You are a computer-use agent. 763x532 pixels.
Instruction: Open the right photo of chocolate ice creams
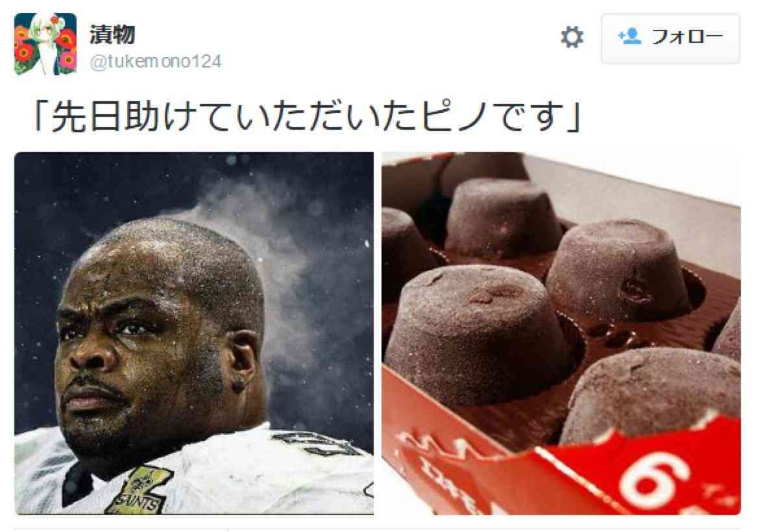[x=561, y=333]
